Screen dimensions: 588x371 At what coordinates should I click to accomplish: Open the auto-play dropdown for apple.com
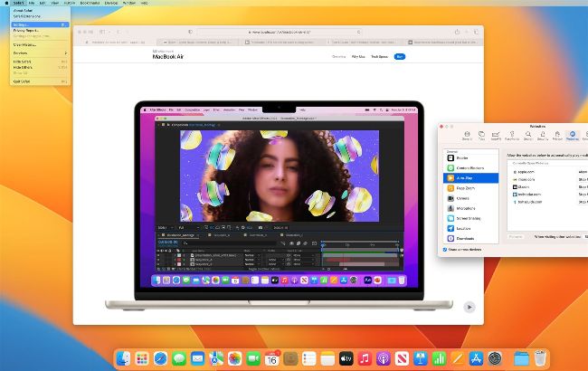(583, 170)
